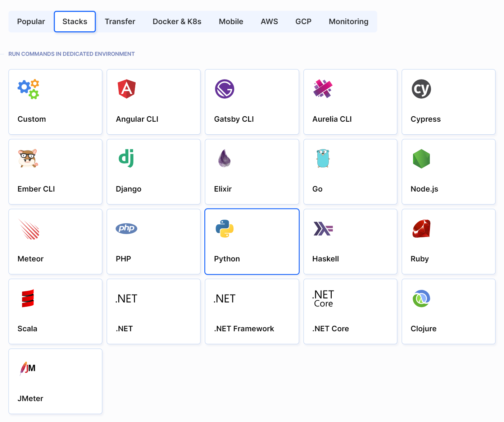The image size is (504, 422).
Task: Select the Python snake logo icon
Action: pos(224,229)
